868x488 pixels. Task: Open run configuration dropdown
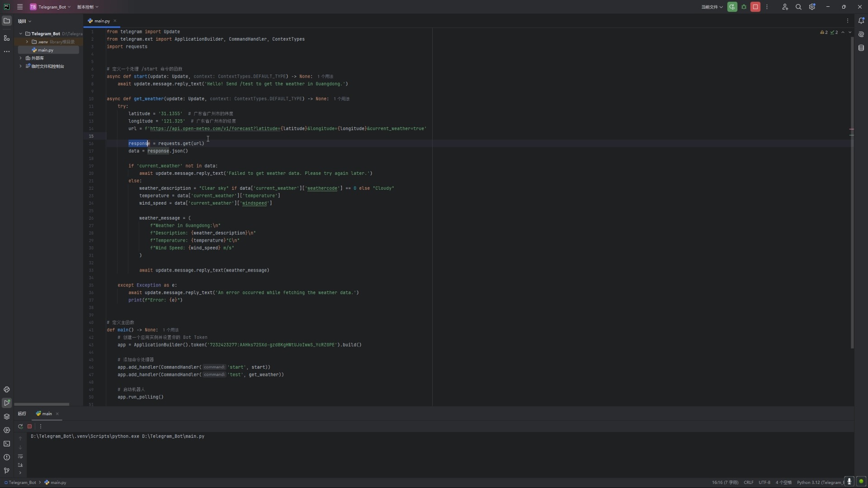tap(712, 7)
